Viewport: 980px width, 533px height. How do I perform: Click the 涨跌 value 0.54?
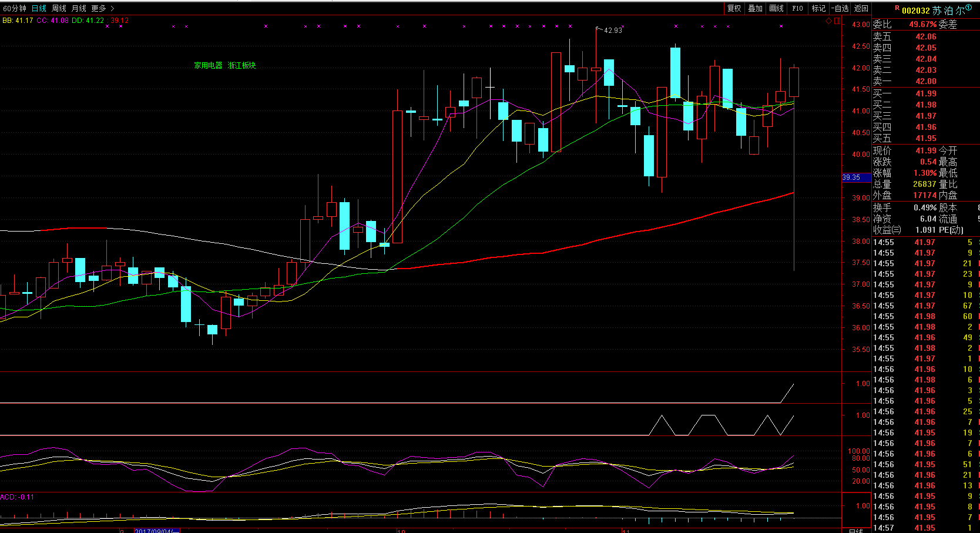(x=928, y=162)
